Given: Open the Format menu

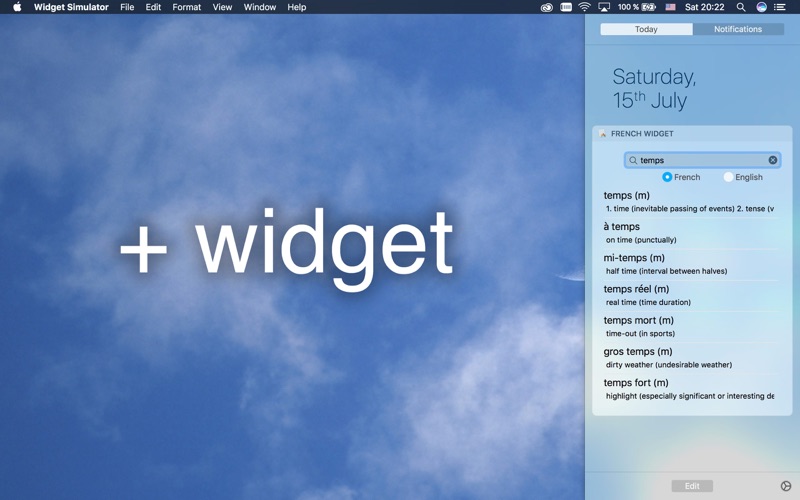Looking at the screenshot, I should click(187, 7).
